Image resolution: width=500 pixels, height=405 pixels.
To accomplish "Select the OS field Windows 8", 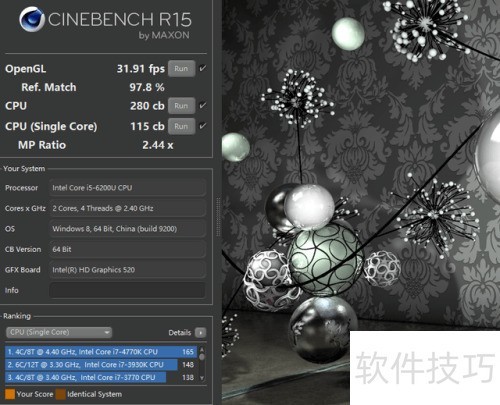I will pos(127,229).
